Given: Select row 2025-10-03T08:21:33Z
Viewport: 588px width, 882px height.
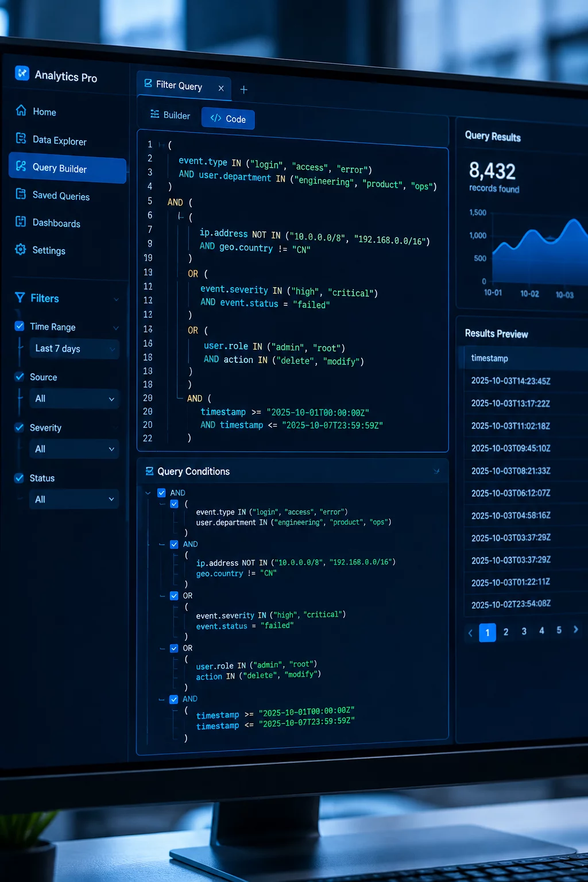Looking at the screenshot, I should (x=526, y=470).
